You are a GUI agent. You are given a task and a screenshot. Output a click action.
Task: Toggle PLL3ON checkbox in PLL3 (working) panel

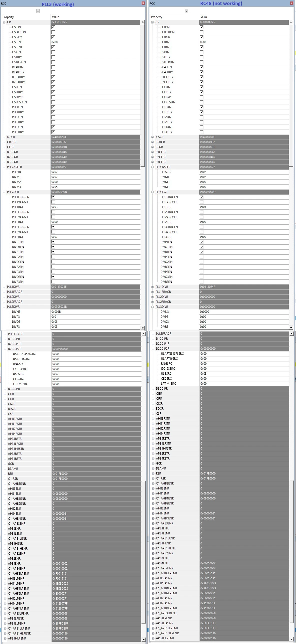pyautogui.click(x=53, y=127)
